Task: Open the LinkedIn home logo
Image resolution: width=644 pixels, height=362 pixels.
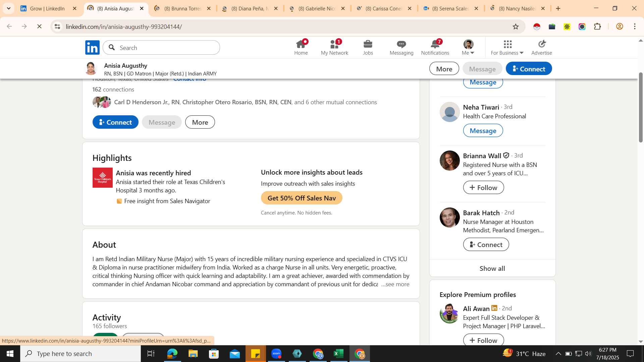Action: [x=92, y=48]
